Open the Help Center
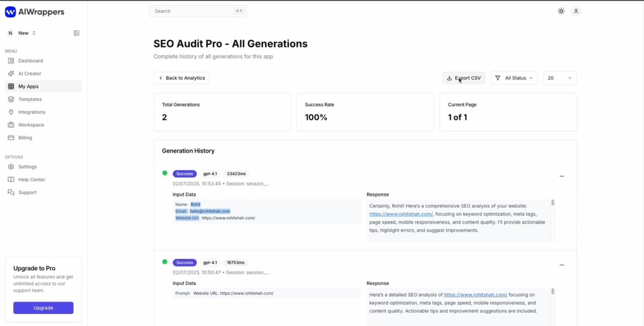 click(31, 180)
